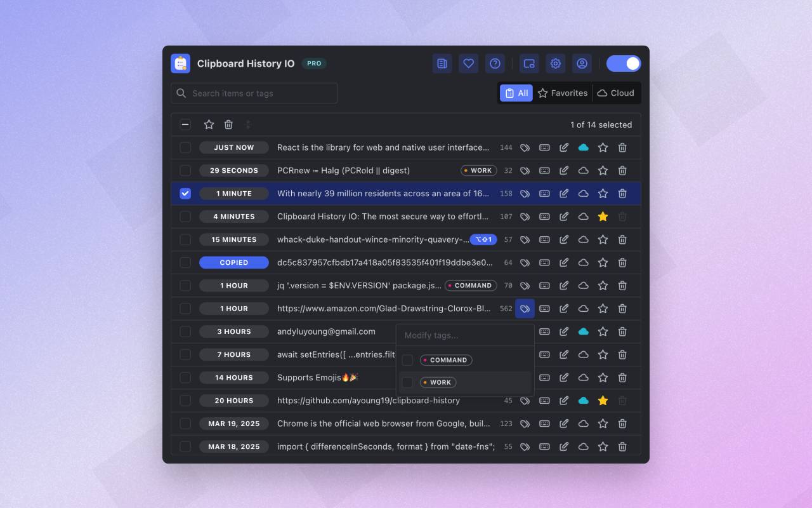Open the account profile icon
Viewport: 812px width, 508px height.
click(582, 63)
